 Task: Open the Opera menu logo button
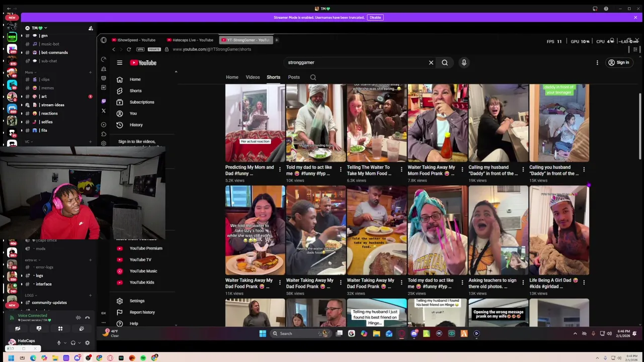104,40
